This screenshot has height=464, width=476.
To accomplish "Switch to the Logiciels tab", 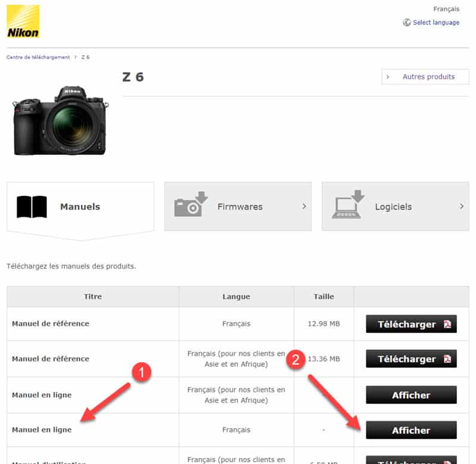I will pos(395,207).
